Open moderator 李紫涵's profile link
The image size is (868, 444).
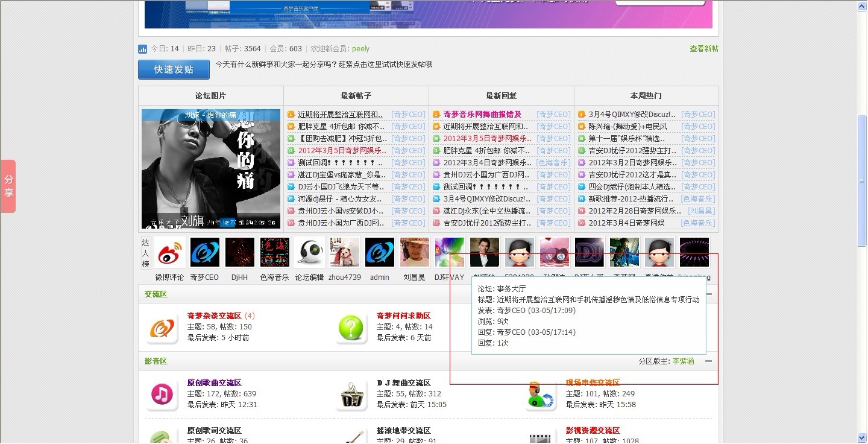[x=684, y=361]
